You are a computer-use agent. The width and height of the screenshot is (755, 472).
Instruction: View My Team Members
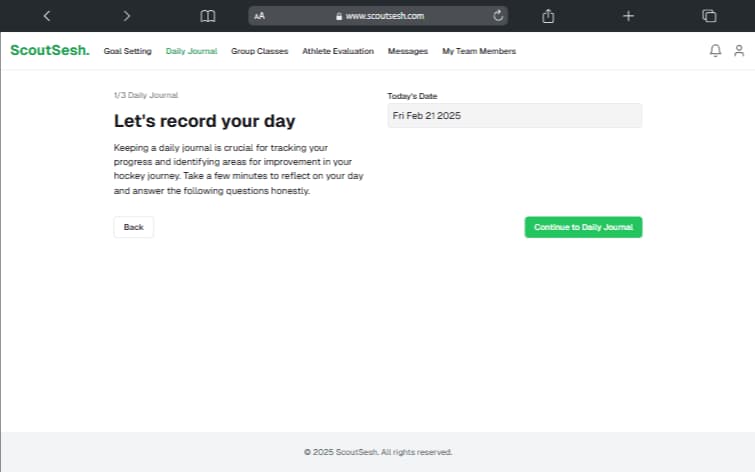click(x=479, y=51)
